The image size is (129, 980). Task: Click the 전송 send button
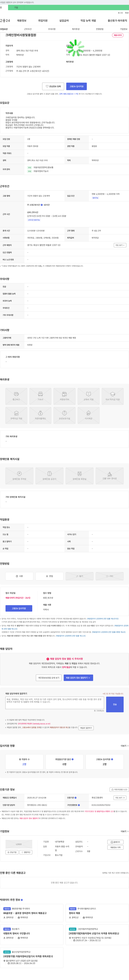tap(115, 704)
